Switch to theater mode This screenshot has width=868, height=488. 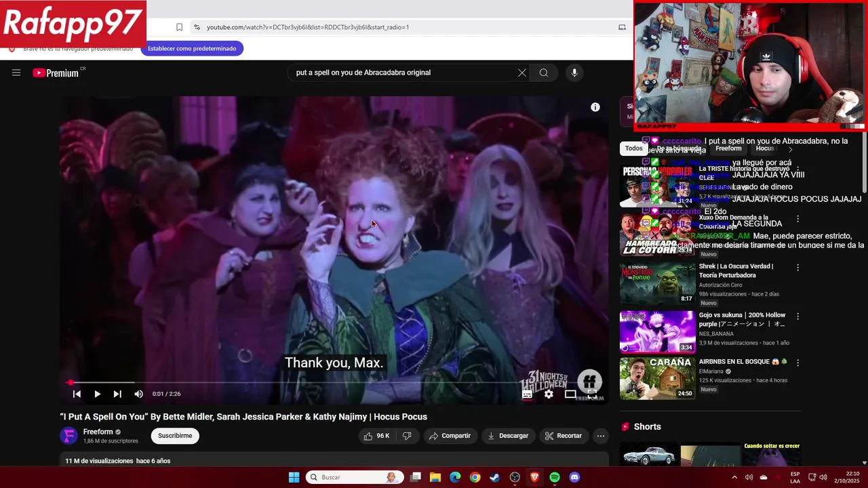(570, 394)
